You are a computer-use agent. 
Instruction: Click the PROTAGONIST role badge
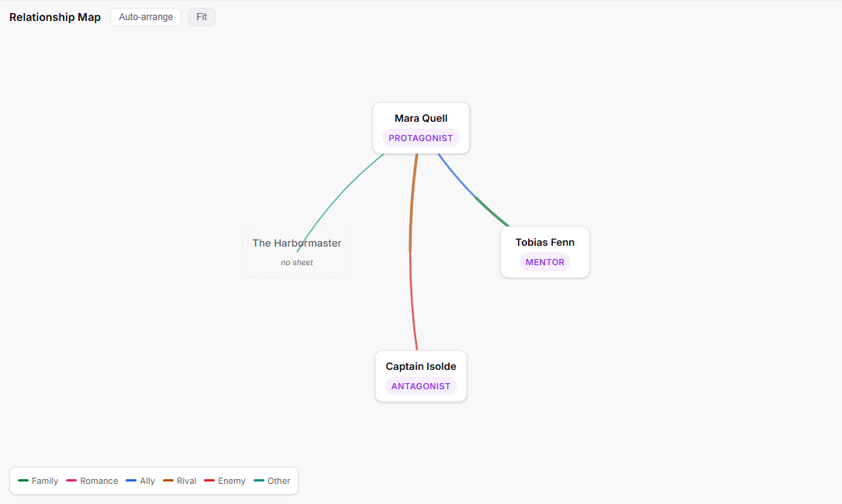[420, 138]
